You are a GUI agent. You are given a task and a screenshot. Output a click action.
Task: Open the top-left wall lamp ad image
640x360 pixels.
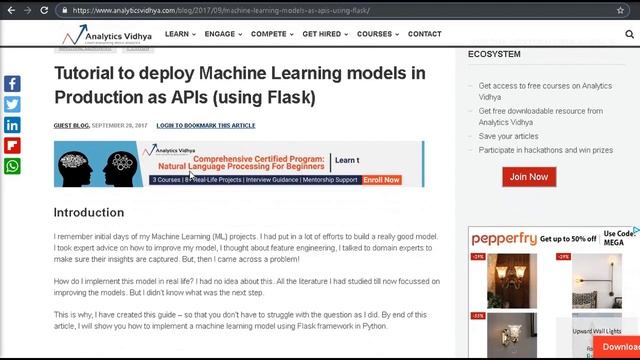click(x=512, y=281)
